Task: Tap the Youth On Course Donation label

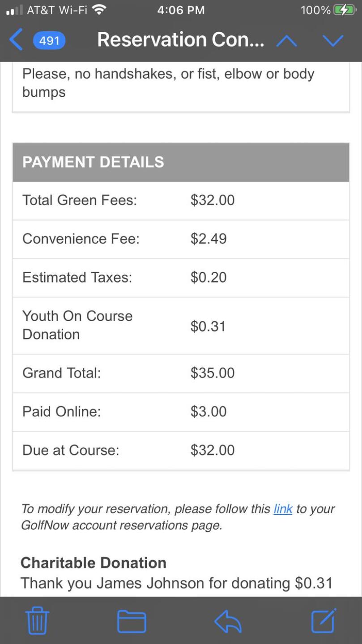Action: pyautogui.click(x=77, y=325)
